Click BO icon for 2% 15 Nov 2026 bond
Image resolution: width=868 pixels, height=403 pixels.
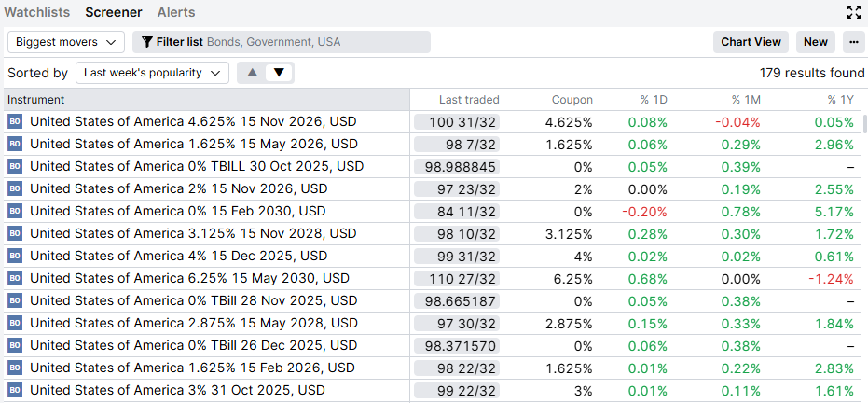[x=15, y=188]
